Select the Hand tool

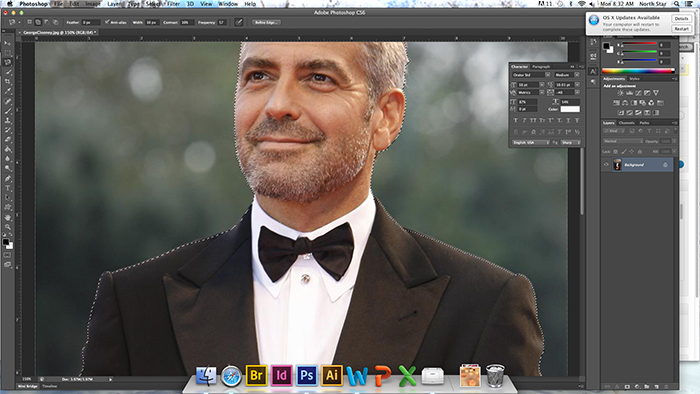[x=8, y=217]
